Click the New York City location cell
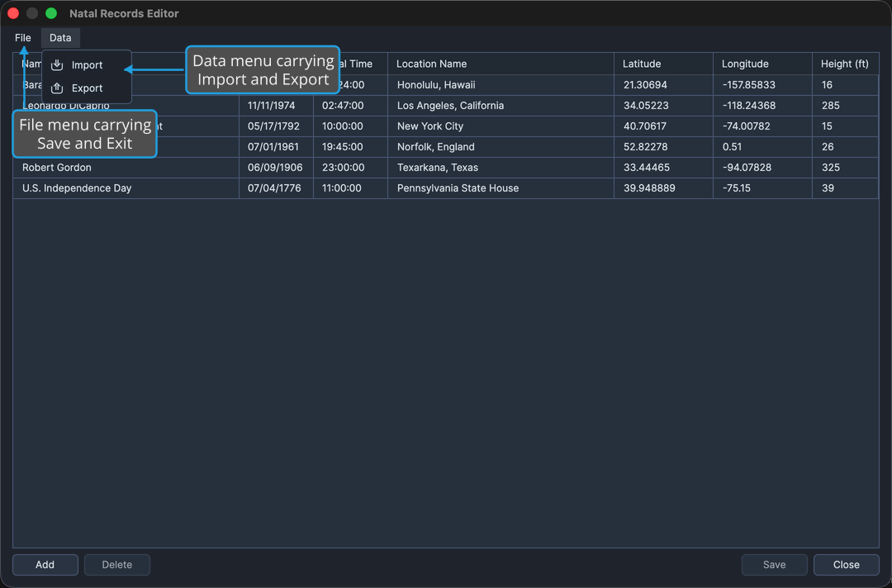Image resolution: width=892 pixels, height=588 pixels. click(501, 126)
